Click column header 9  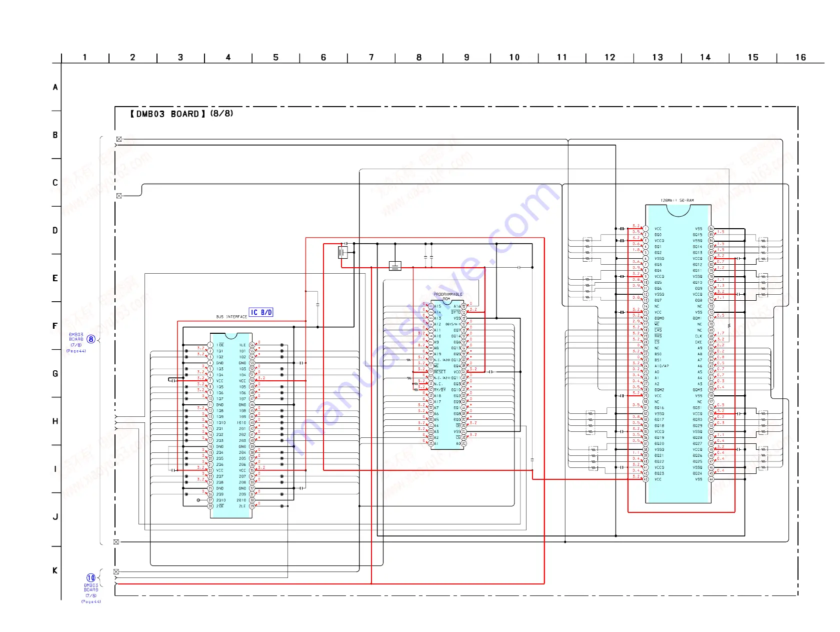tap(467, 58)
